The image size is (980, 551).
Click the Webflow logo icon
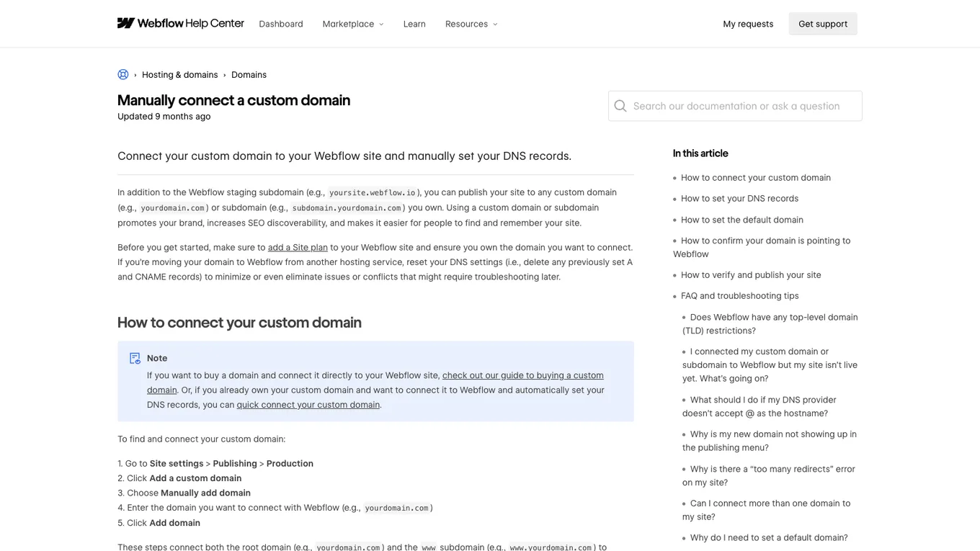pyautogui.click(x=126, y=23)
